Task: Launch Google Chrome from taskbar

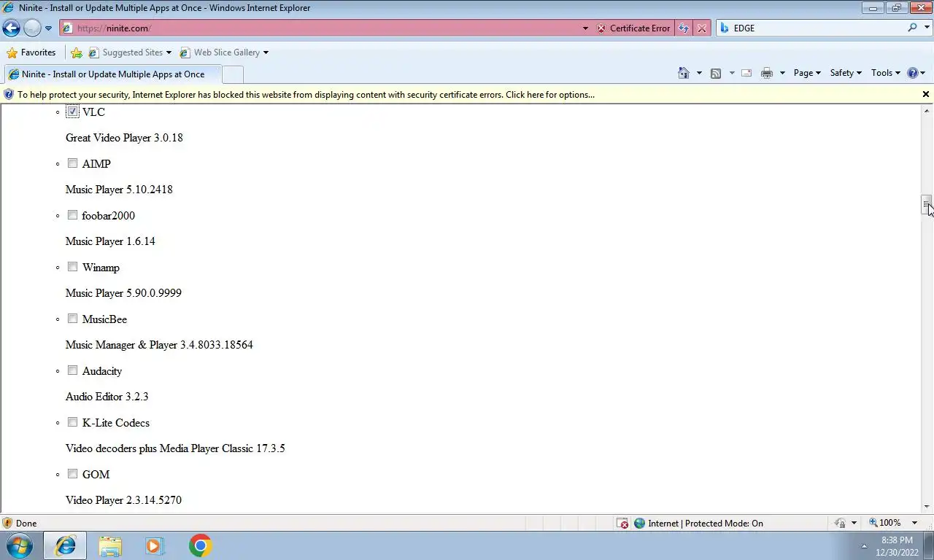Action: pos(200,545)
